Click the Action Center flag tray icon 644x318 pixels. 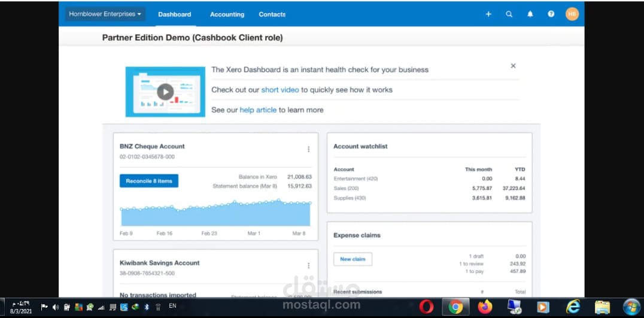(44, 307)
